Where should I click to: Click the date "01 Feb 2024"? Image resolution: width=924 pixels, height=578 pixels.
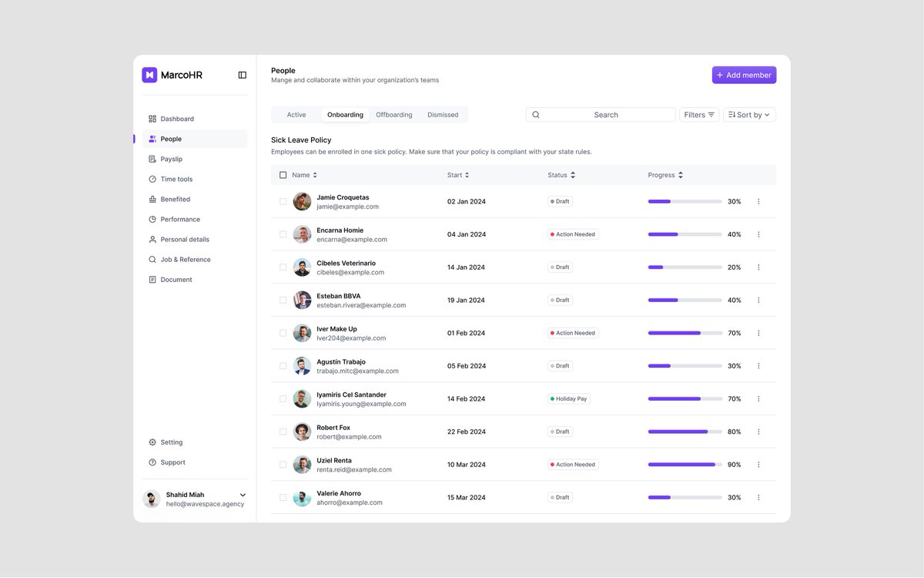coord(466,333)
